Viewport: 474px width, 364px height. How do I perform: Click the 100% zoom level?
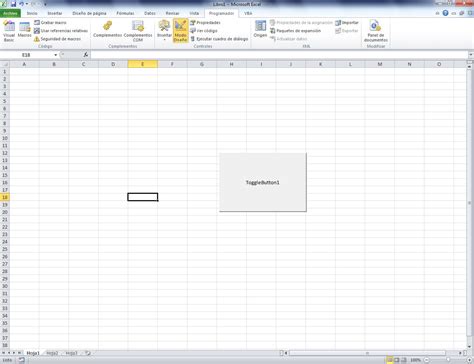point(415,360)
